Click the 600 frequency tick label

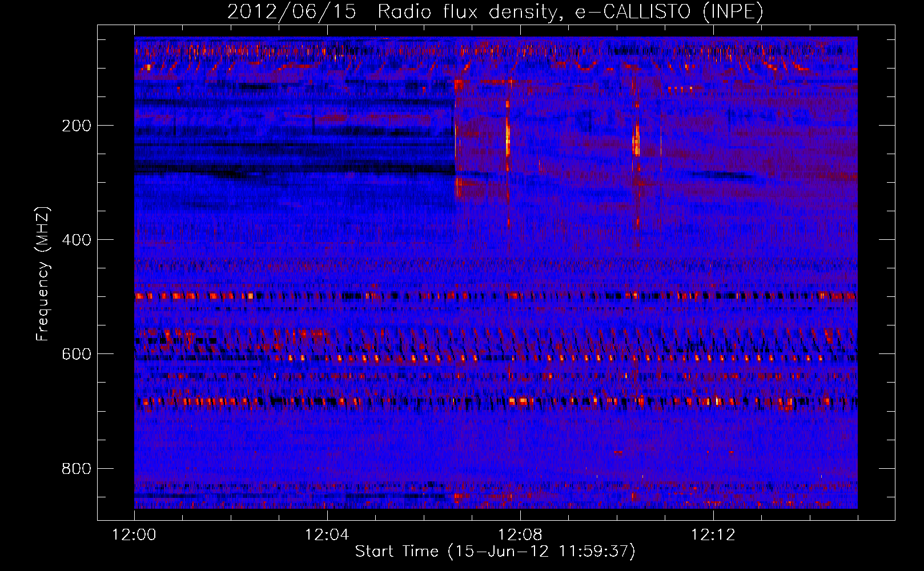point(77,354)
